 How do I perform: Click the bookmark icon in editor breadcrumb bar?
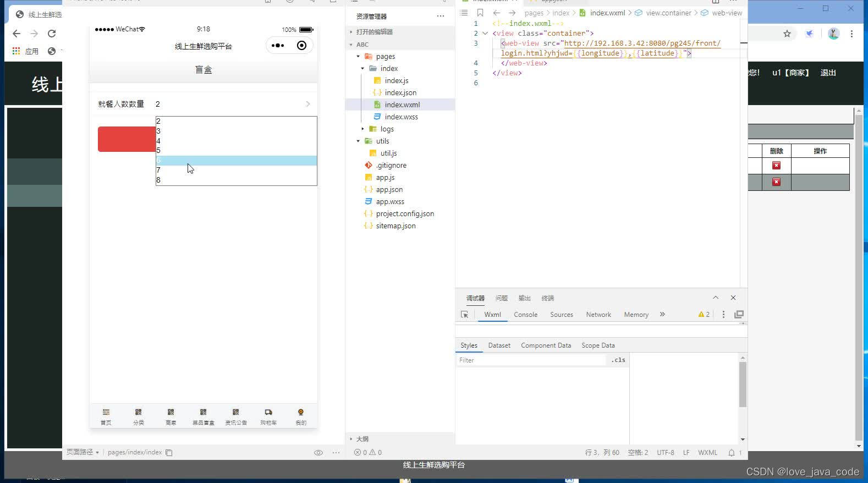(x=480, y=13)
